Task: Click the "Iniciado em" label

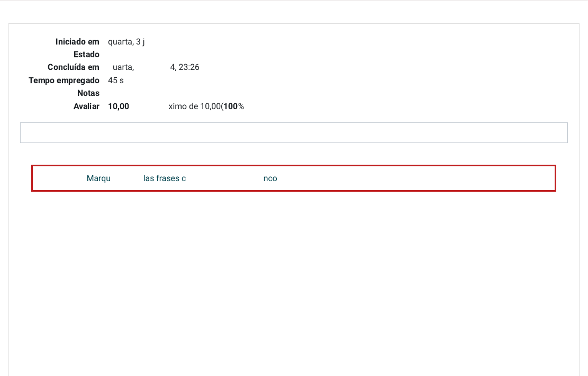Action: tap(77, 41)
